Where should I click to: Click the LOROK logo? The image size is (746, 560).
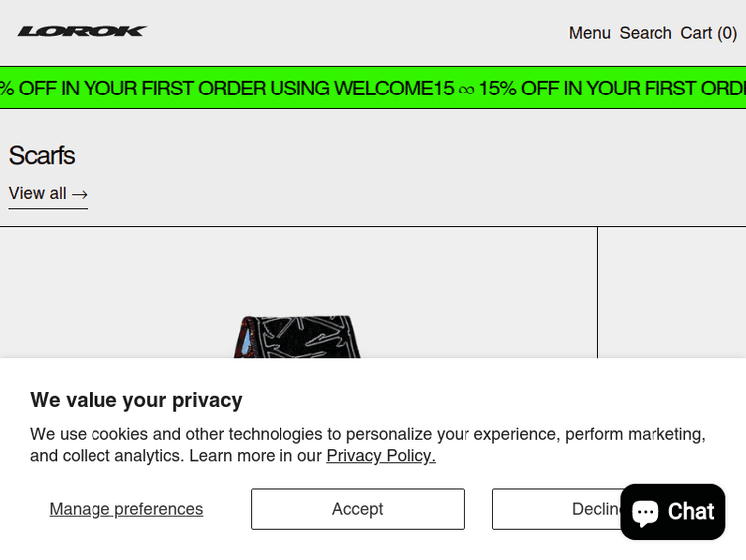82,31
